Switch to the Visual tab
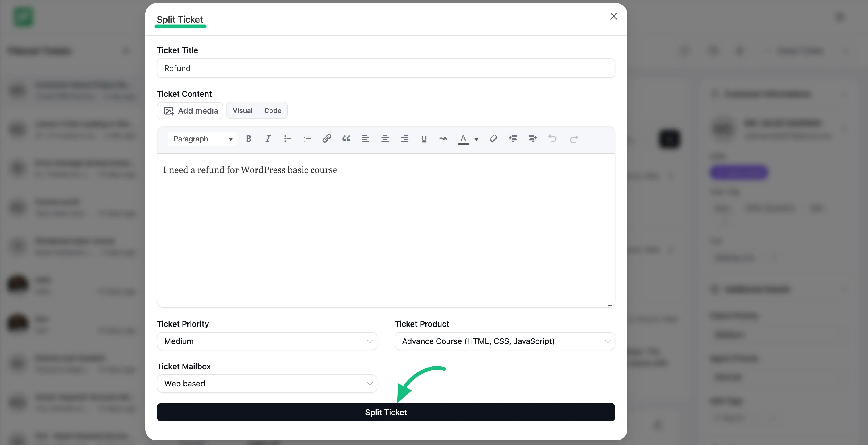868x445 pixels. tap(242, 110)
